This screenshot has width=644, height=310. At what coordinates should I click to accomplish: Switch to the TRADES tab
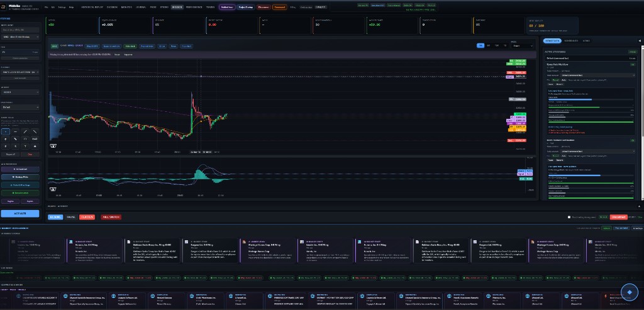210,8
